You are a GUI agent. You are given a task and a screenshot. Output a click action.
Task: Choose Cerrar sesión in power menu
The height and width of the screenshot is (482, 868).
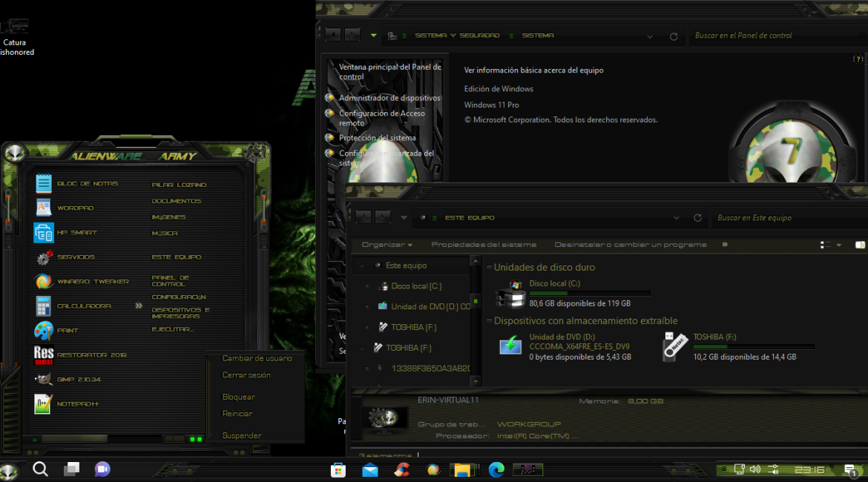(x=246, y=375)
